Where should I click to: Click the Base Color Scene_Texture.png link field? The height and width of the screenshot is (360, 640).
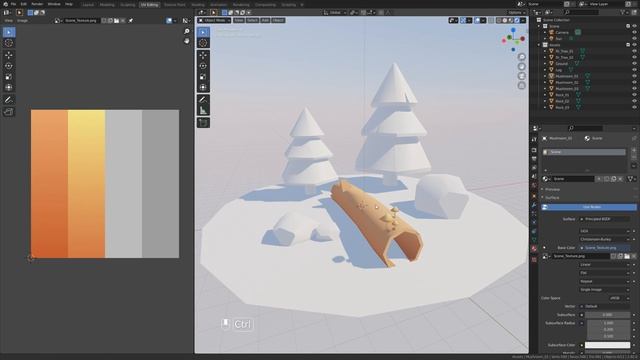[x=604, y=248]
